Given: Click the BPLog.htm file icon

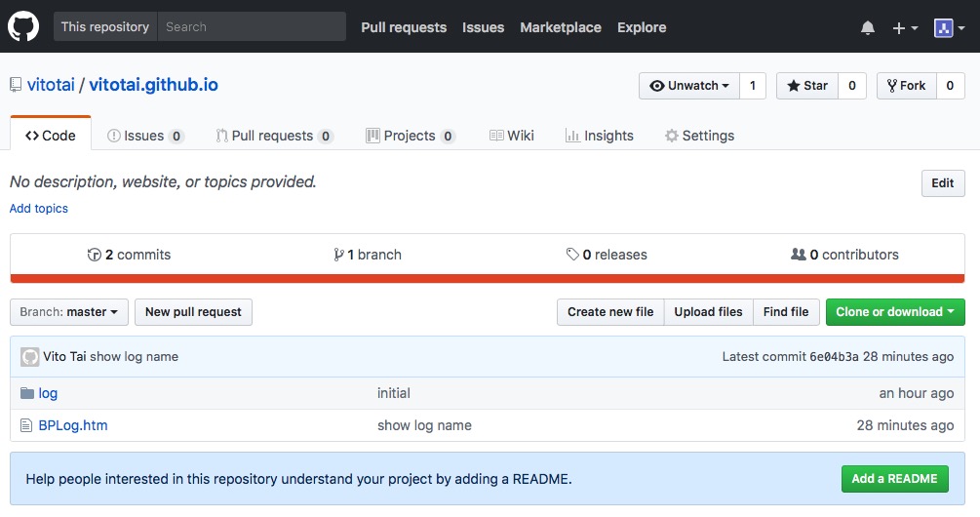Looking at the screenshot, I should pyautogui.click(x=26, y=425).
